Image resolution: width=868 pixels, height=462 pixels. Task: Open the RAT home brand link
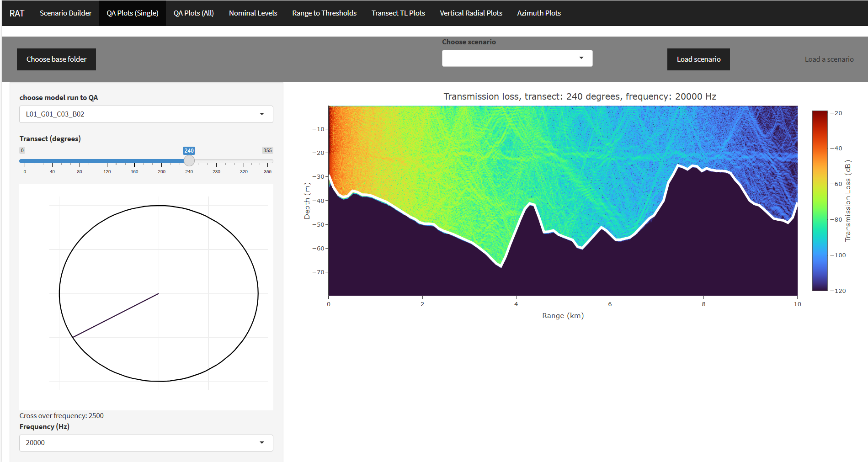(16, 13)
